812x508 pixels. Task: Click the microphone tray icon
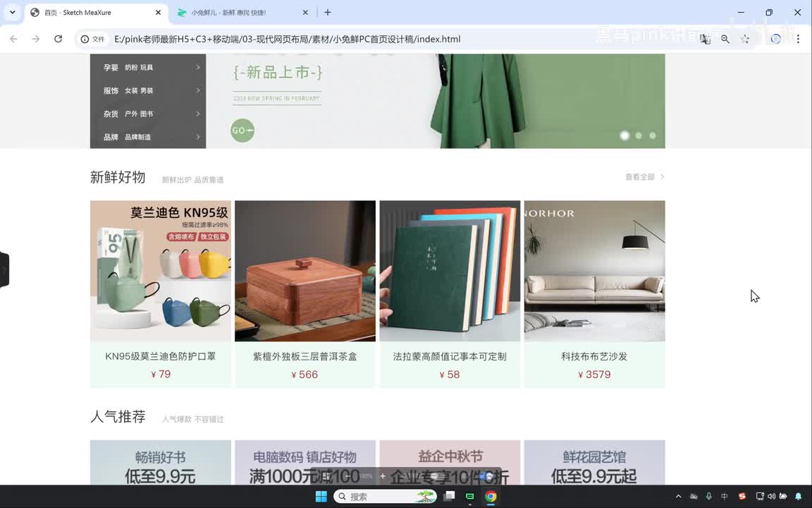coord(709,497)
